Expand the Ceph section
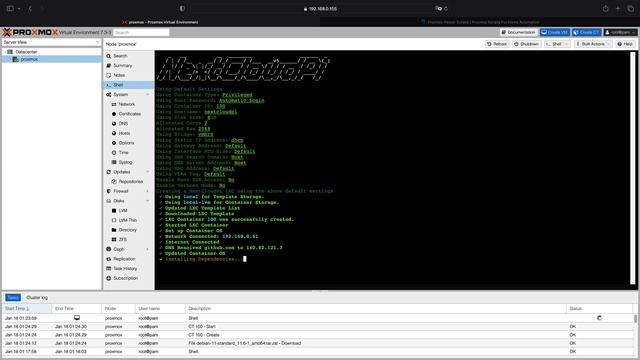This screenshot has height=360, width=640. tap(148, 249)
